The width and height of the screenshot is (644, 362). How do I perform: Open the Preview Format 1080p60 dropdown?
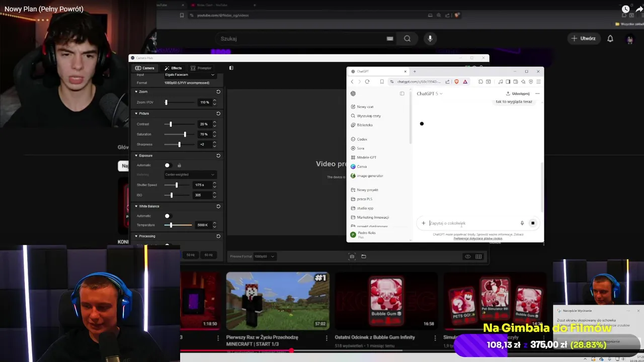264,256
